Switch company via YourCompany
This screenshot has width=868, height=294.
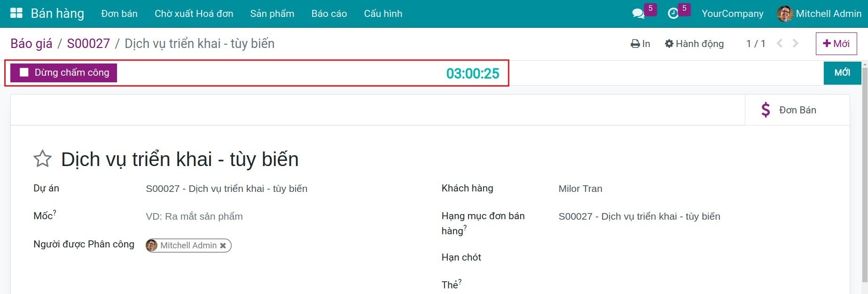tap(732, 14)
